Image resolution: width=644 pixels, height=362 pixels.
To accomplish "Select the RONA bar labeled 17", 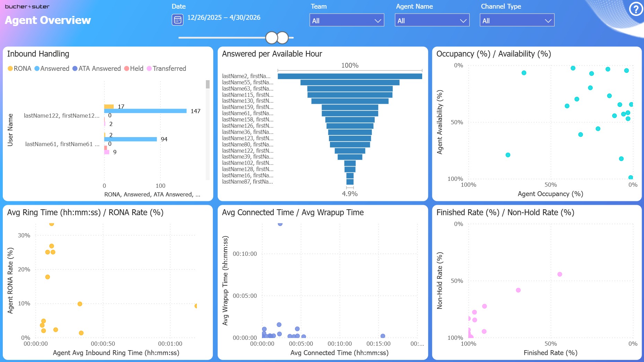I will coord(109,107).
